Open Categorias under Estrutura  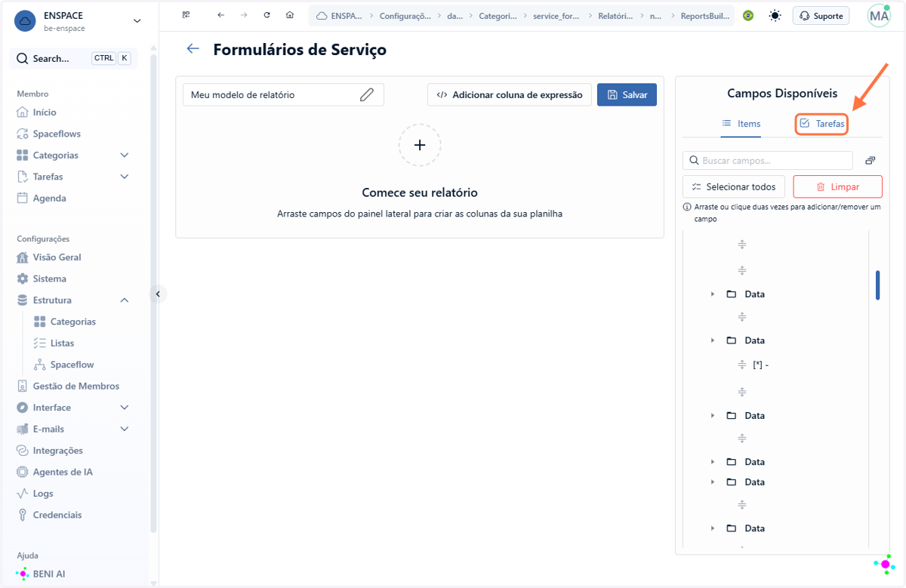pyautogui.click(x=72, y=322)
